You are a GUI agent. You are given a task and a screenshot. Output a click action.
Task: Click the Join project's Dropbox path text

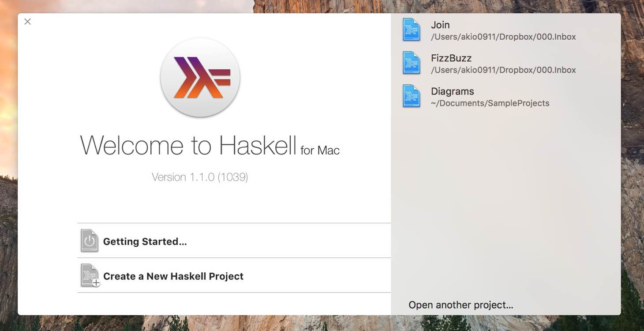click(503, 37)
